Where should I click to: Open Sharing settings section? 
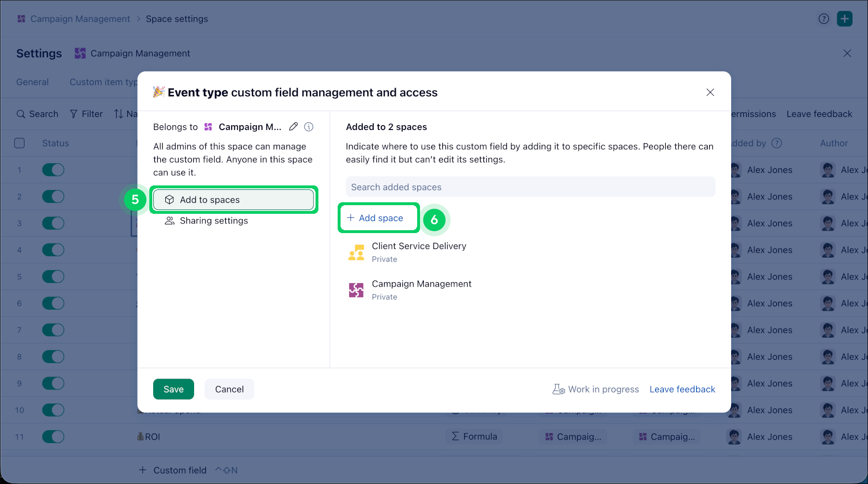(206, 221)
